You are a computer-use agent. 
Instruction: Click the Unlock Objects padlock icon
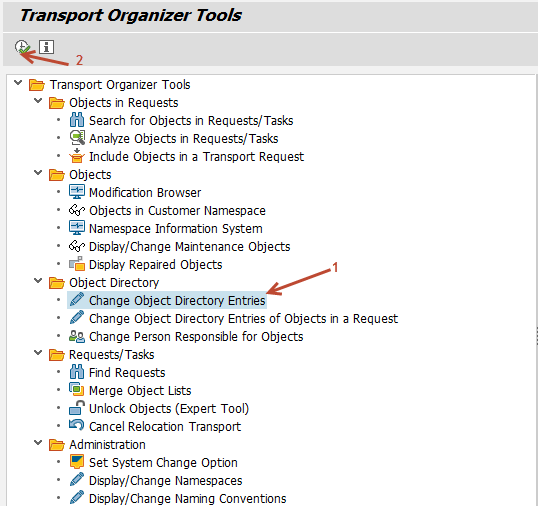click(x=77, y=408)
